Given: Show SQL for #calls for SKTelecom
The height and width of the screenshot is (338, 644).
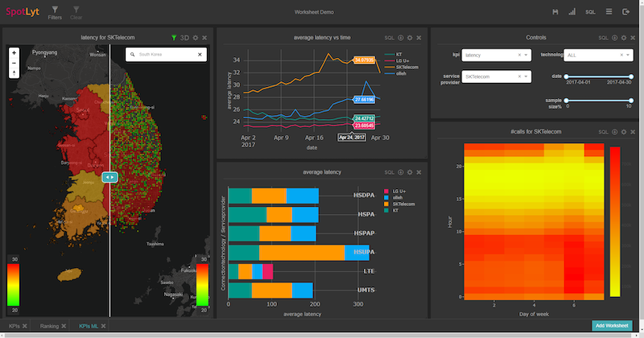Looking at the screenshot, I should pyautogui.click(x=603, y=132).
